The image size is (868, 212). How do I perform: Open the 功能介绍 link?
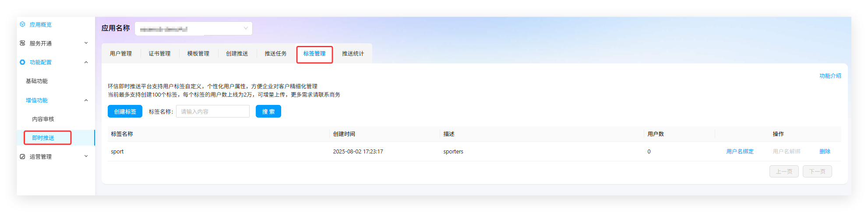click(x=830, y=76)
